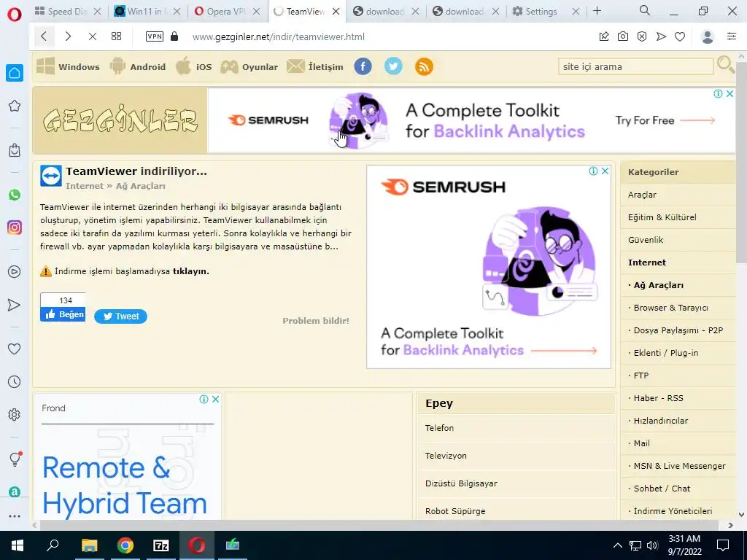Click the search tabs magnifier icon

[x=645, y=10]
